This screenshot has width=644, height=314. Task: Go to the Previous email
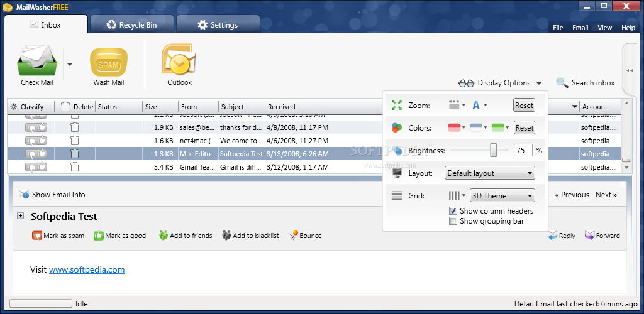click(x=575, y=195)
